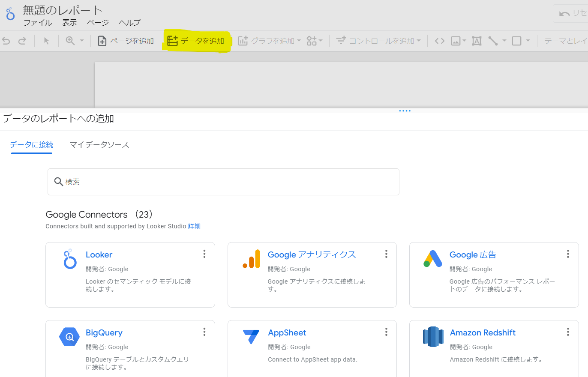Click the panel heading データのレポートへの追加

click(58, 119)
